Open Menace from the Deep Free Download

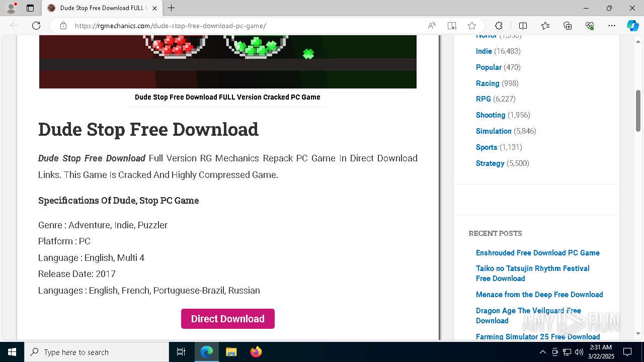539,295
